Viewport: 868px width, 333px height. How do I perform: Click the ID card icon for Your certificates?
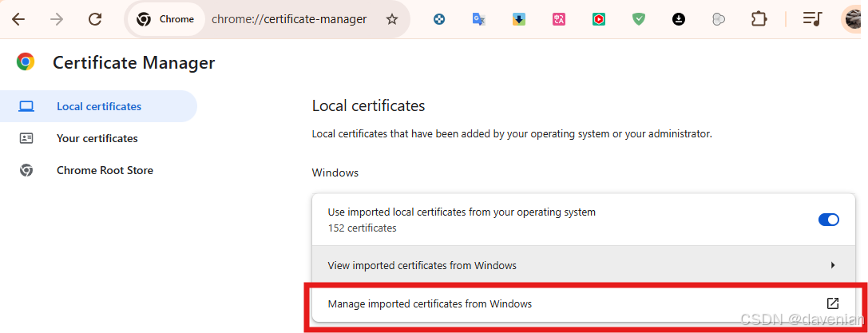(26, 138)
